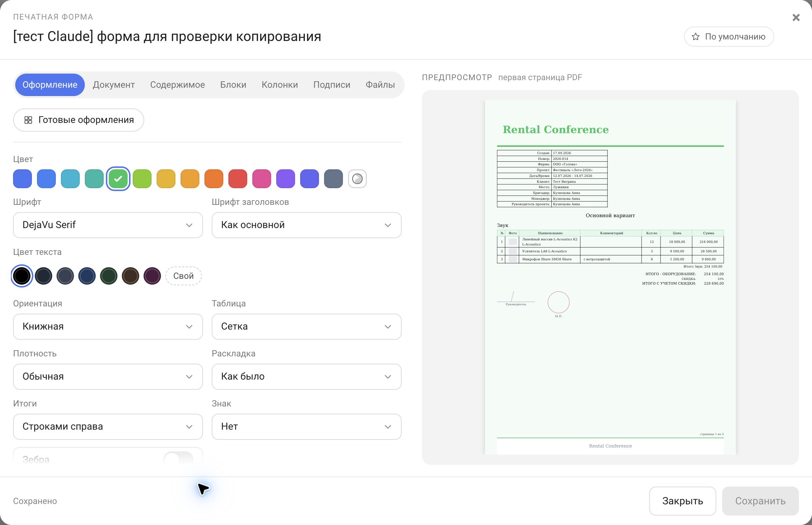Expand the Раскладка dropdown showing Как было
This screenshot has width=812, height=525.
(x=307, y=377)
